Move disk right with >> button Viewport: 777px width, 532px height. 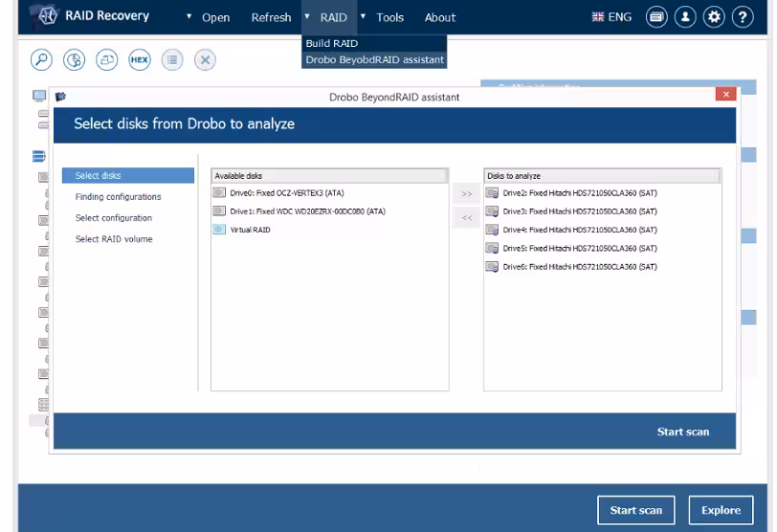[466, 193]
